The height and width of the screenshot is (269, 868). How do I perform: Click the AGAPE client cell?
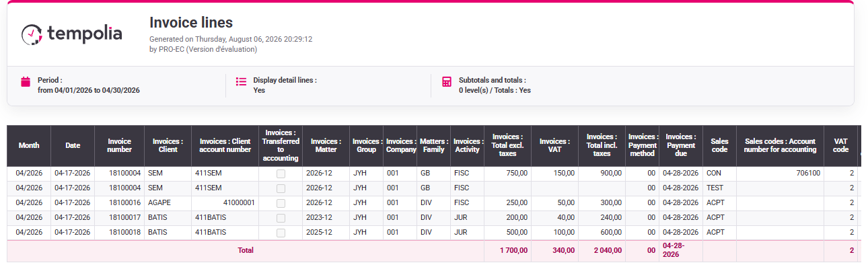click(x=168, y=203)
